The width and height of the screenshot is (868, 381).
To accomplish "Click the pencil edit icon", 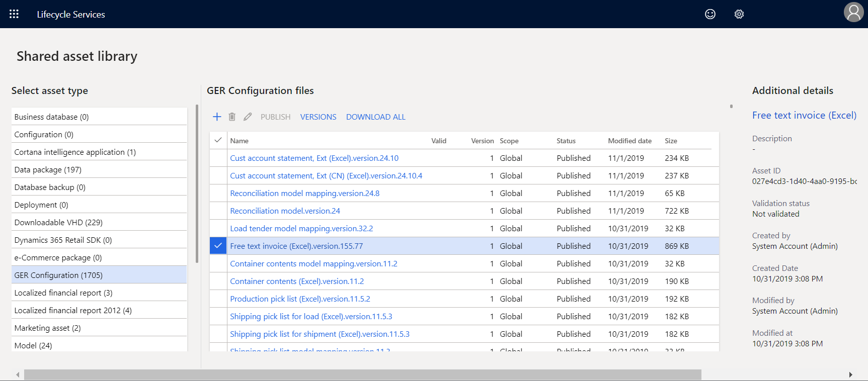I will [248, 117].
